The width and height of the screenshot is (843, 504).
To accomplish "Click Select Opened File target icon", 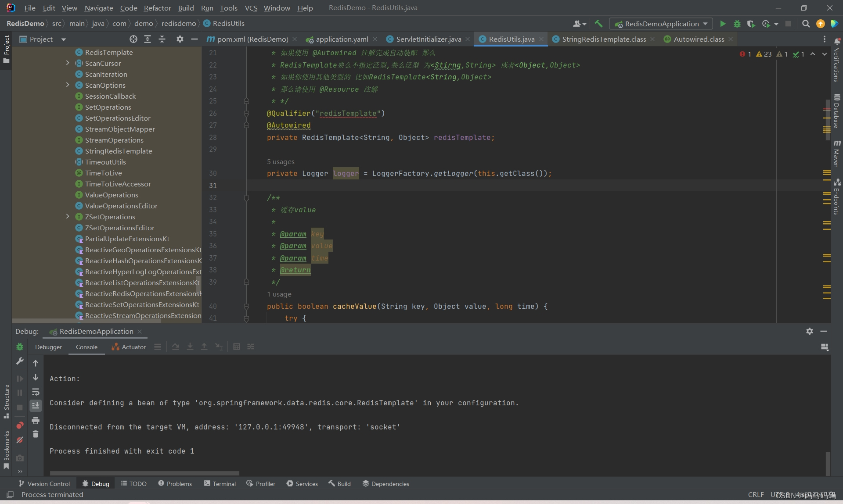I will point(133,39).
